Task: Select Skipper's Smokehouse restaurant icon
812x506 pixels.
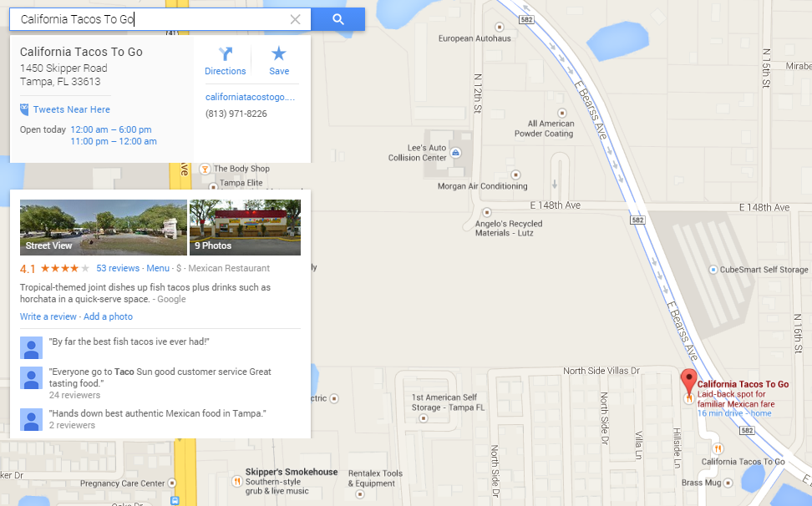Action: coord(236,481)
